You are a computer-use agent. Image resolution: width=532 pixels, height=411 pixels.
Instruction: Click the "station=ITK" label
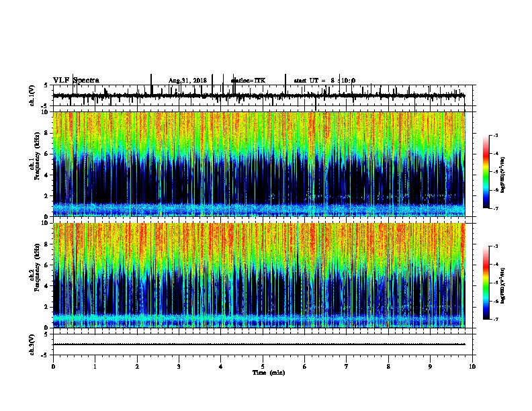248,81
